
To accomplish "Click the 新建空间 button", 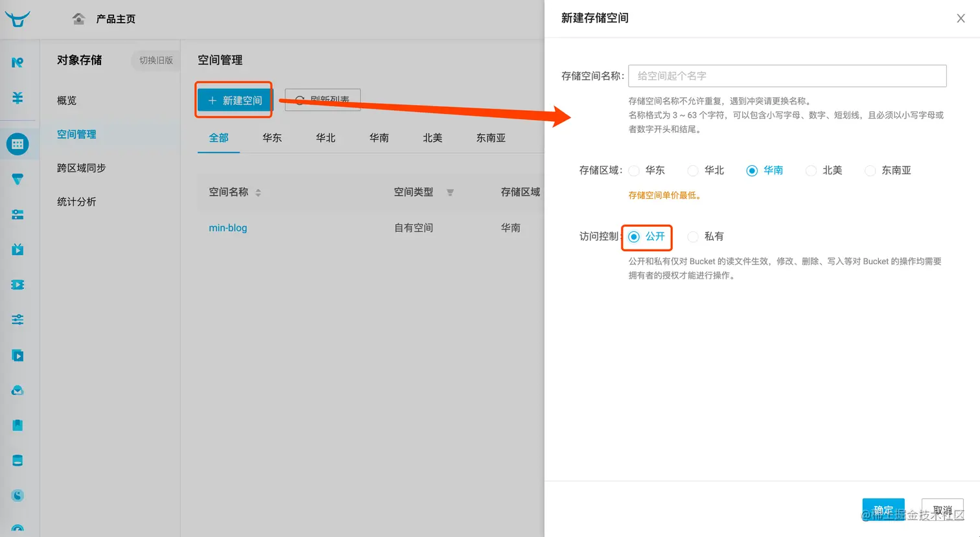I will [x=235, y=100].
